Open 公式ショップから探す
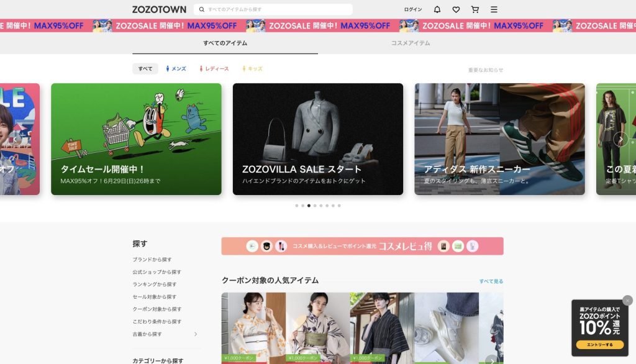 [x=157, y=272]
